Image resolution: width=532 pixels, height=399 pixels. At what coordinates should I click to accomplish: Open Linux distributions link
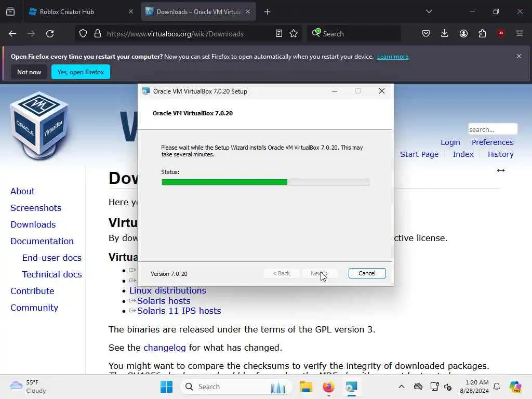(x=168, y=290)
